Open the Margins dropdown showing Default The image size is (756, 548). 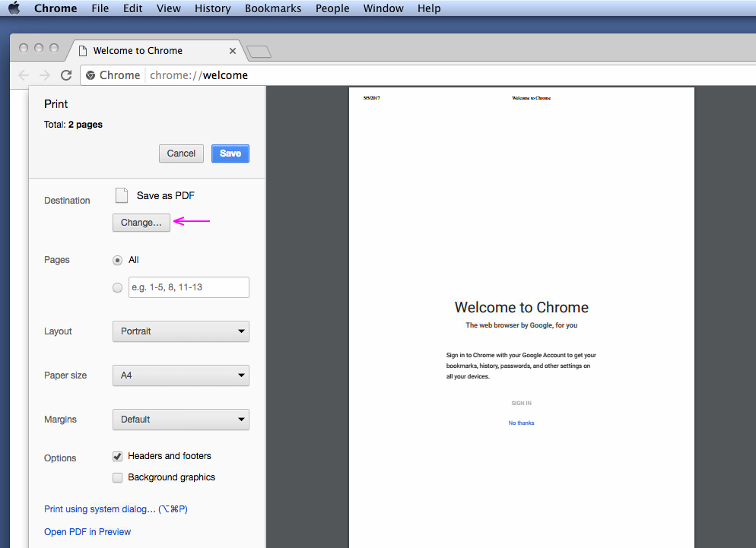[x=180, y=420]
